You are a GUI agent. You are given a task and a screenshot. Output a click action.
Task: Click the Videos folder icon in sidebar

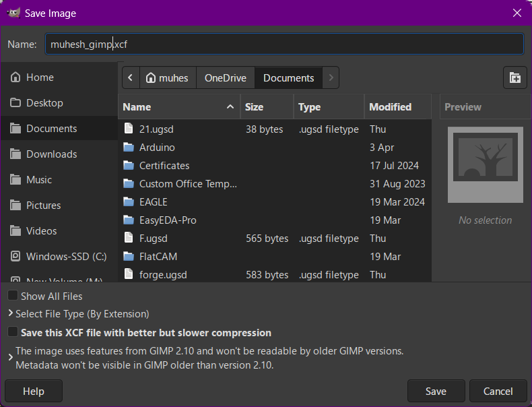pyautogui.click(x=15, y=231)
